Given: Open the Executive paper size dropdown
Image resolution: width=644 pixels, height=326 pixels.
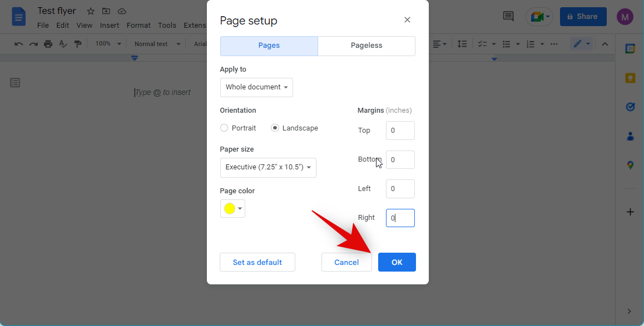Looking at the screenshot, I should pyautogui.click(x=268, y=167).
